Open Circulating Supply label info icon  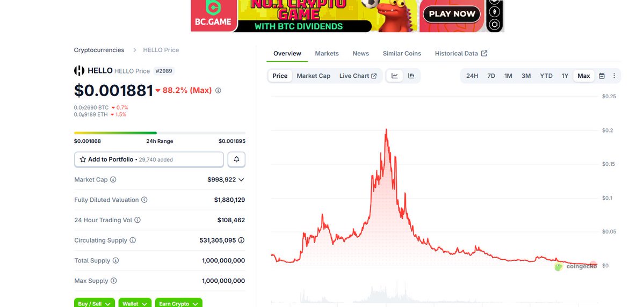(x=133, y=240)
